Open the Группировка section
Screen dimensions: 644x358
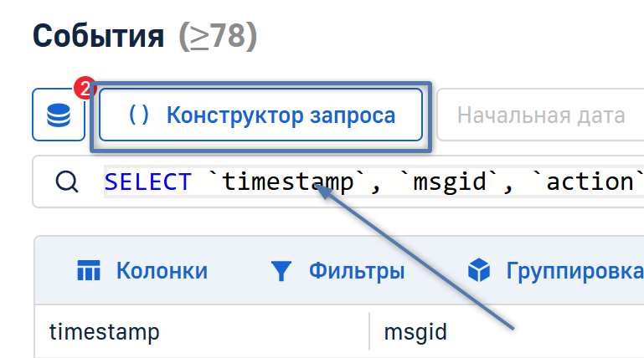[x=574, y=271]
